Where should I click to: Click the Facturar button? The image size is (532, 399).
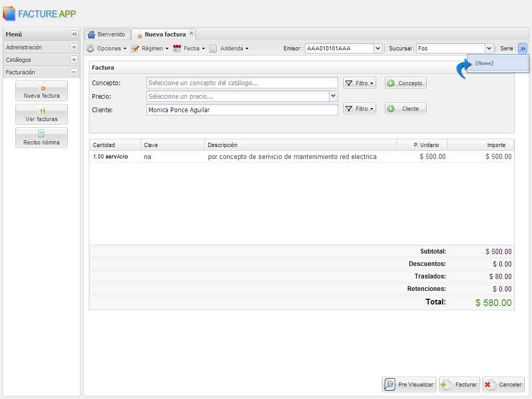point(459,384)
